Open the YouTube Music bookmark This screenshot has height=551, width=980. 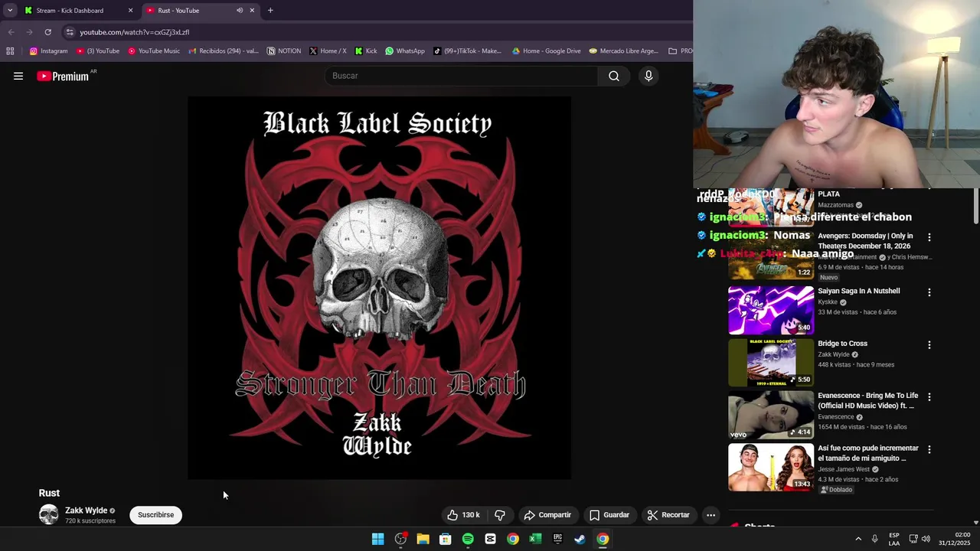154,51
